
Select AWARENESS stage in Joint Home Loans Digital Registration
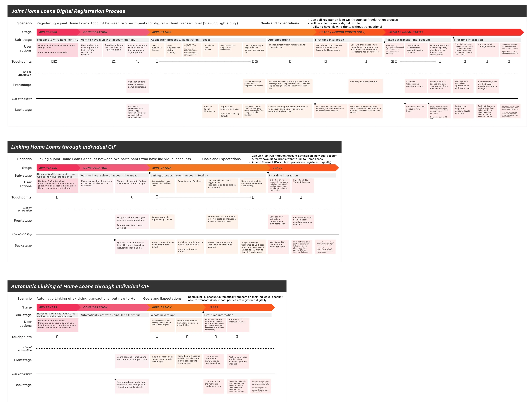pyautogui.click(x=58, y=32)
